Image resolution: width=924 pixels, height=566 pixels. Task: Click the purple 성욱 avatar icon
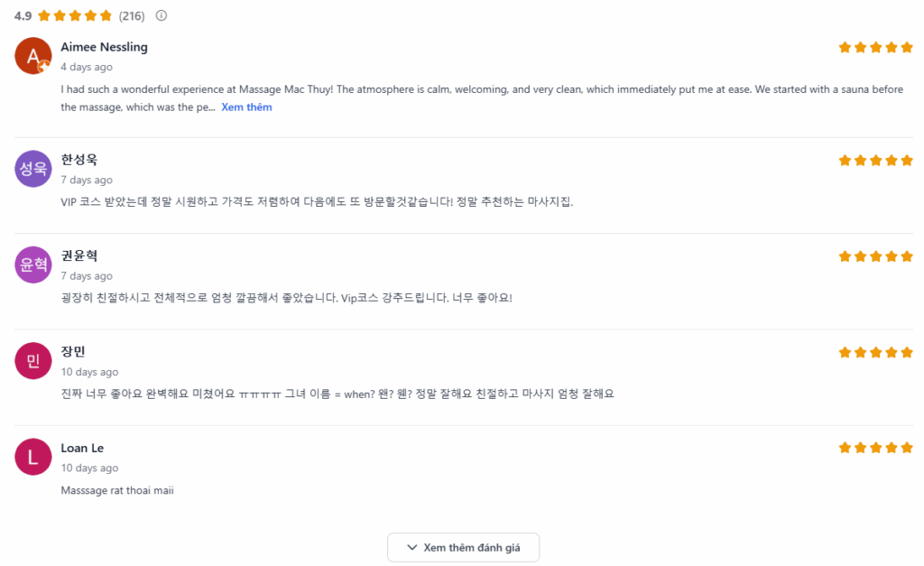coord(33,169)
